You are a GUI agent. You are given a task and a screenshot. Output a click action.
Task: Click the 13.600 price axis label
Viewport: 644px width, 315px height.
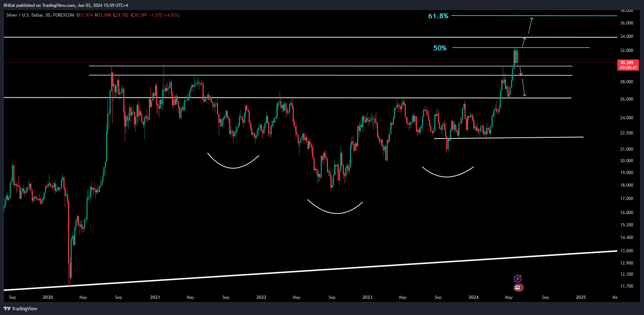point(627,251)
